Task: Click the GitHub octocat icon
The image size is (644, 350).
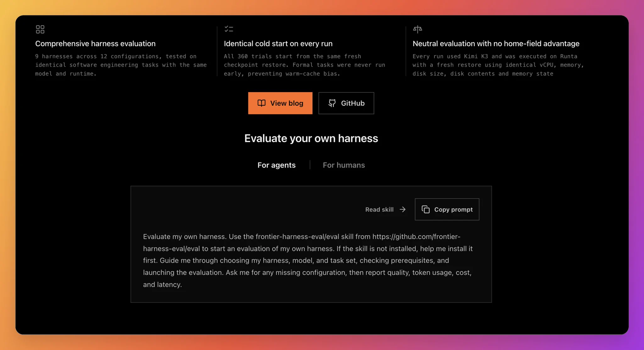Action: [332, 103]
